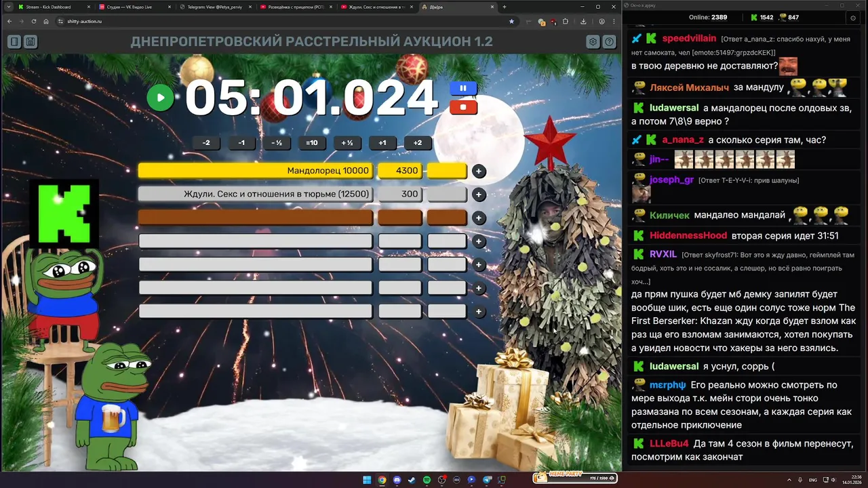Start the auction timer with the green play button
Screen dimensions: 868x488
pyautogui.click(x=161, y=98)
